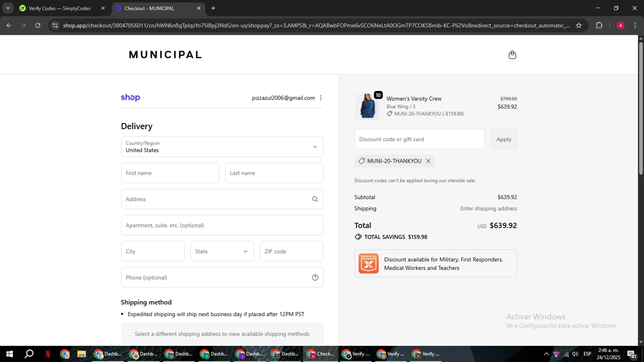
Task: Open the Chrome profile avatar
Action: [x=620, y=25]
